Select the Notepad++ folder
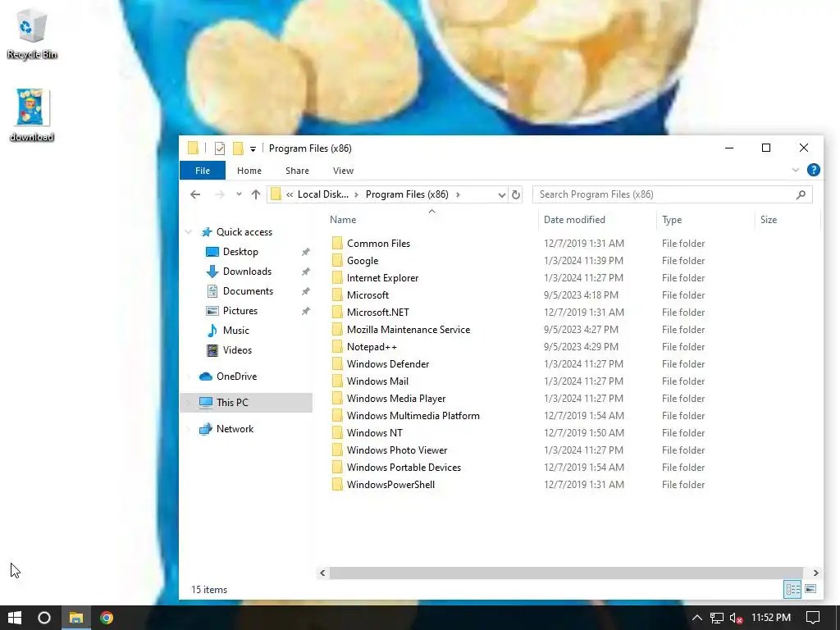The width and height of the screenshot is (840, 630). click(372, 347)
